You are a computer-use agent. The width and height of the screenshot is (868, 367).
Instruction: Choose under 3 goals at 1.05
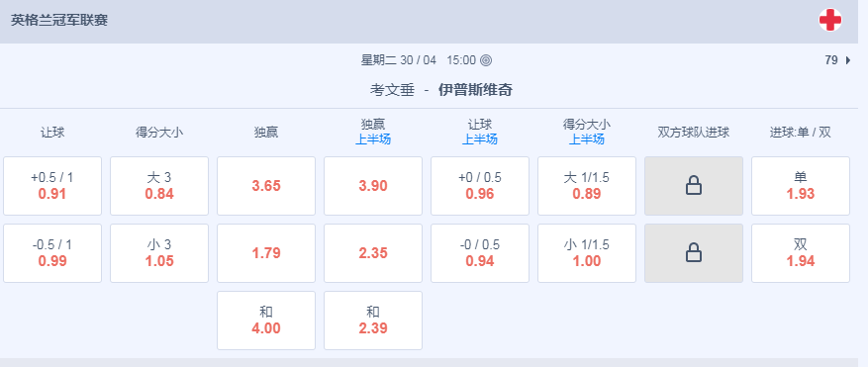tap(159, 253)
